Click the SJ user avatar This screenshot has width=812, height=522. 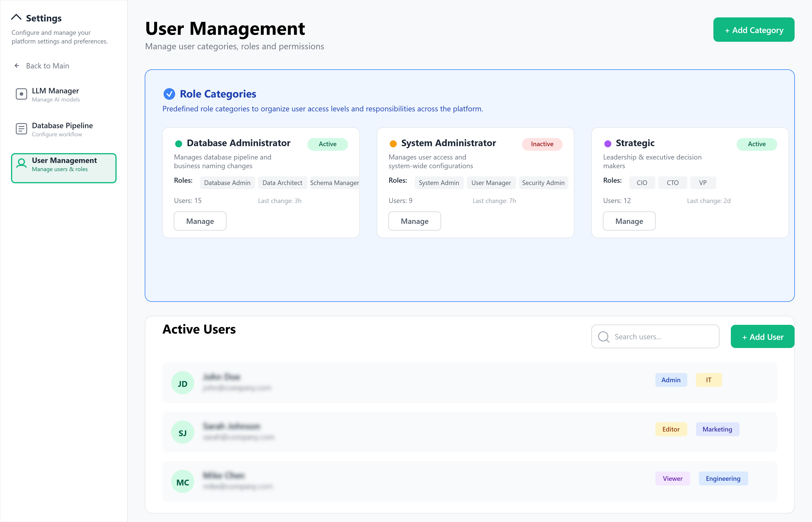pos(183,432)
